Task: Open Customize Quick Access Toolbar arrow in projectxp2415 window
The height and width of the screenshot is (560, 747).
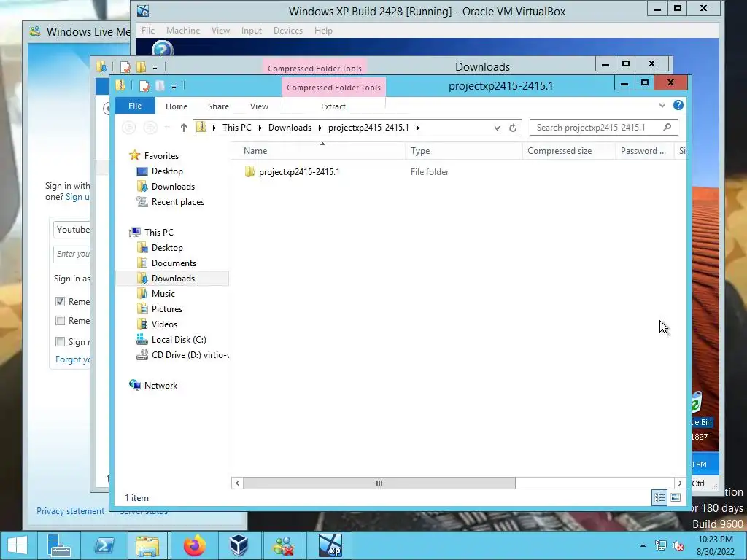Action: pos(174,87)
